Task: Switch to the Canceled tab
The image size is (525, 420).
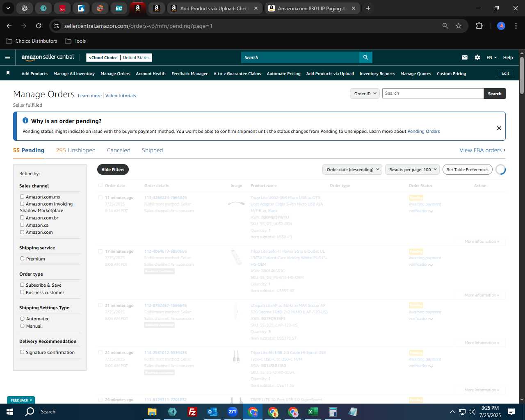Action: (x=119, y=150)
